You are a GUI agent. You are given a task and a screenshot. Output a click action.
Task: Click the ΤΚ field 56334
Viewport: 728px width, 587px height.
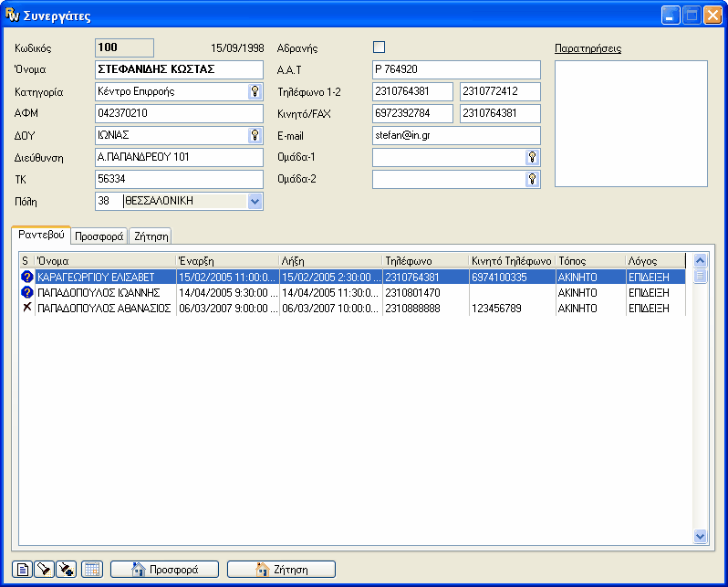179,179
